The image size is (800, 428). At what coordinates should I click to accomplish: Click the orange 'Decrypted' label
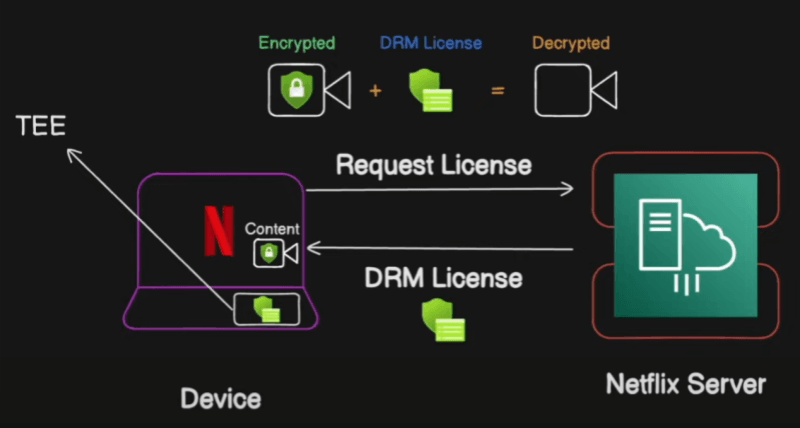571,43
